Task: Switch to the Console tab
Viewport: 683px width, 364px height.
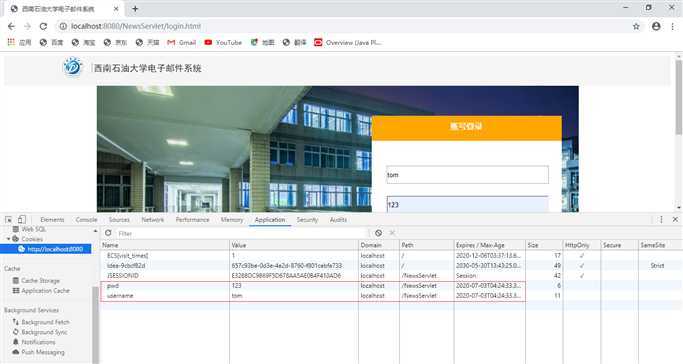Action: (86, 219)
